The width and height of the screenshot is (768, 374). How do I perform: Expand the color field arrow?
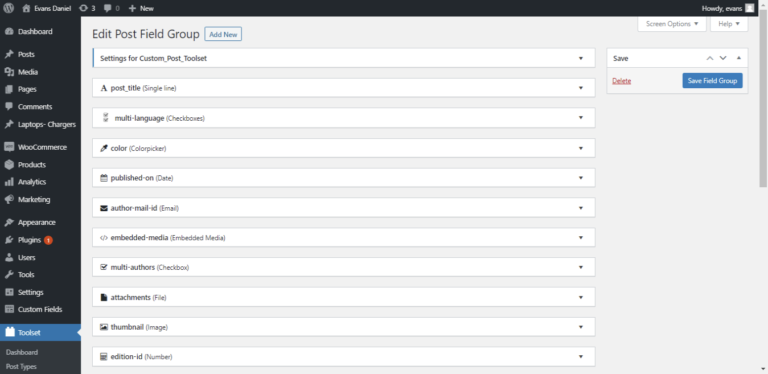[x=581, y=148]
